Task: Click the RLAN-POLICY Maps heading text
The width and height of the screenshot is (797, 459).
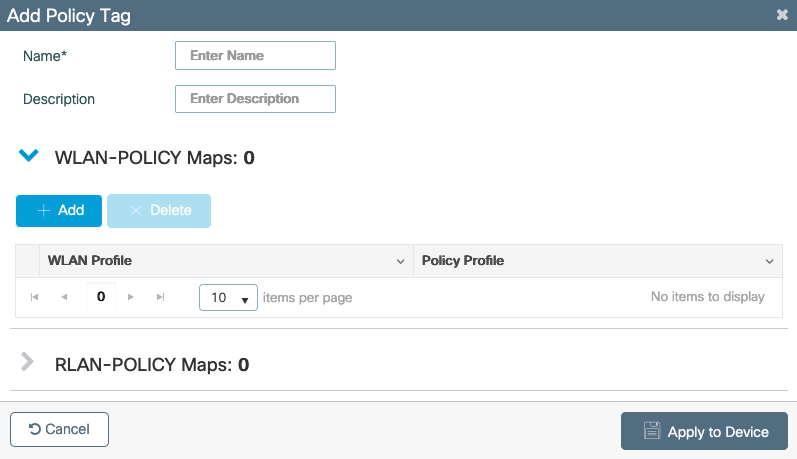Action: tap(152, 365)
